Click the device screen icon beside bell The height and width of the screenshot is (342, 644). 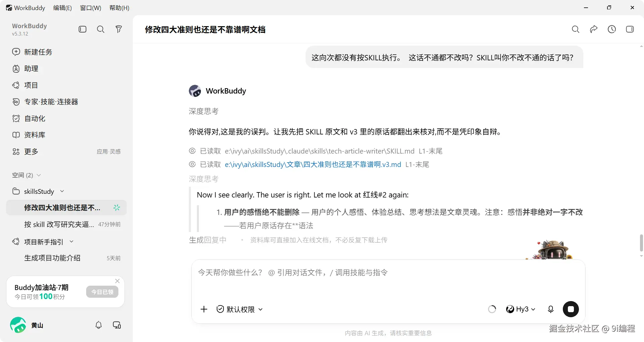[117, 325]
